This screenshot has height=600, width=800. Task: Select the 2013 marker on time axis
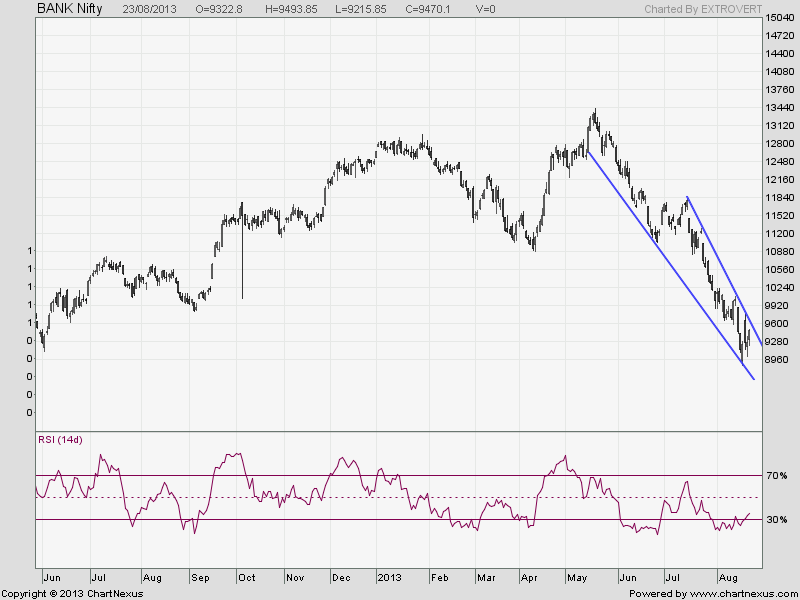(x=388, y=578)
